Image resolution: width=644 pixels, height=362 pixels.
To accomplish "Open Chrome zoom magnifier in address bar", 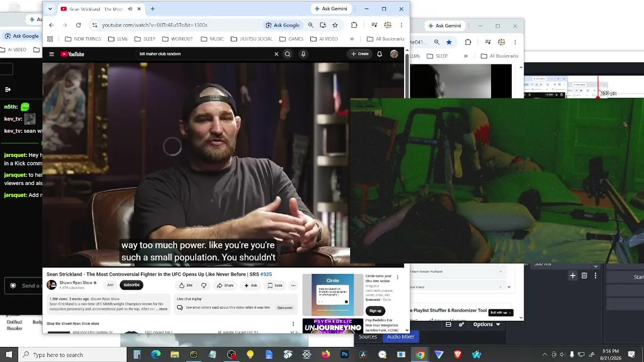I will (311, 25).
